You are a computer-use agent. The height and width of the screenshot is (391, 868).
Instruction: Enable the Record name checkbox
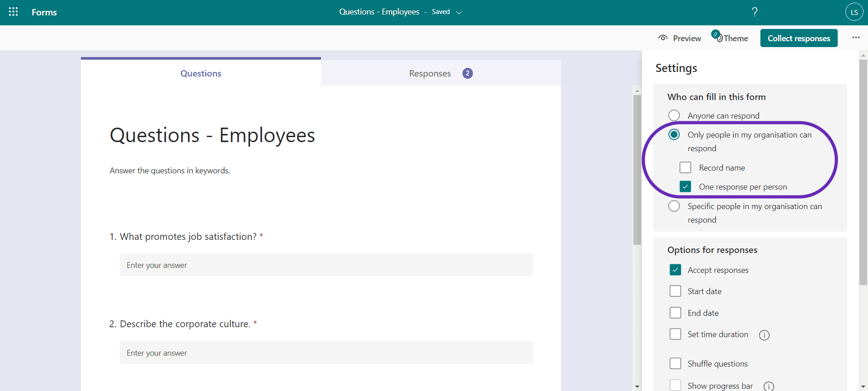point(685,167)
